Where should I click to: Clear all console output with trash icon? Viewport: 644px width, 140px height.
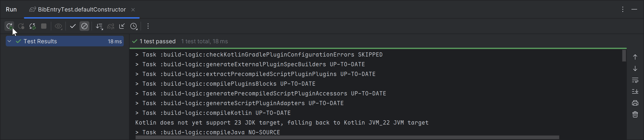point(635,115)
